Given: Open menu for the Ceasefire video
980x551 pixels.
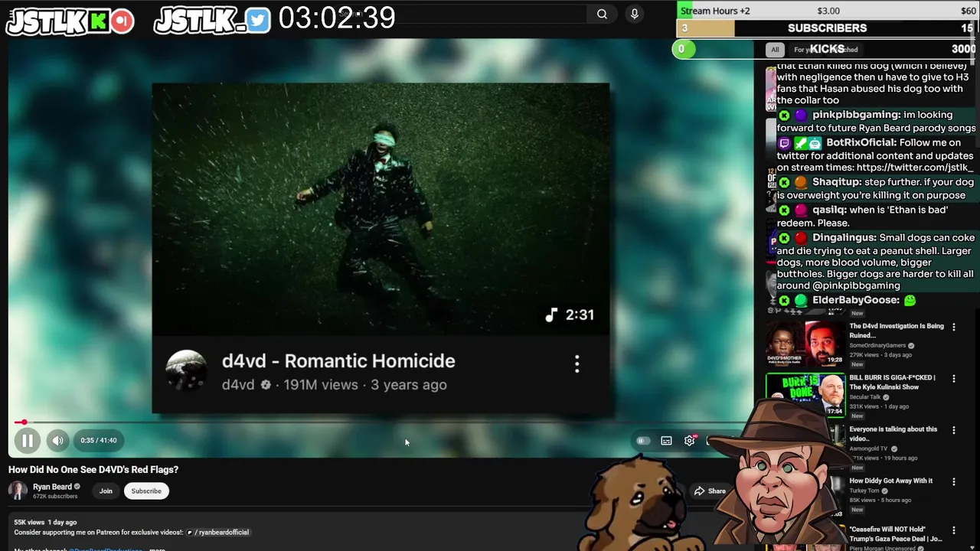Looking at the screenshot, I should (x=953, y=530).
